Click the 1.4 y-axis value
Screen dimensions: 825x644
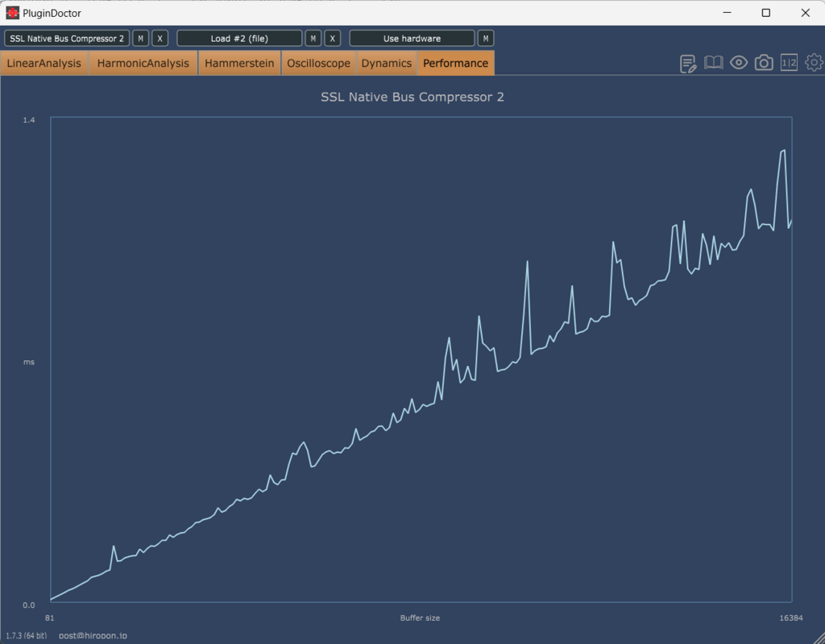(29, 120)
